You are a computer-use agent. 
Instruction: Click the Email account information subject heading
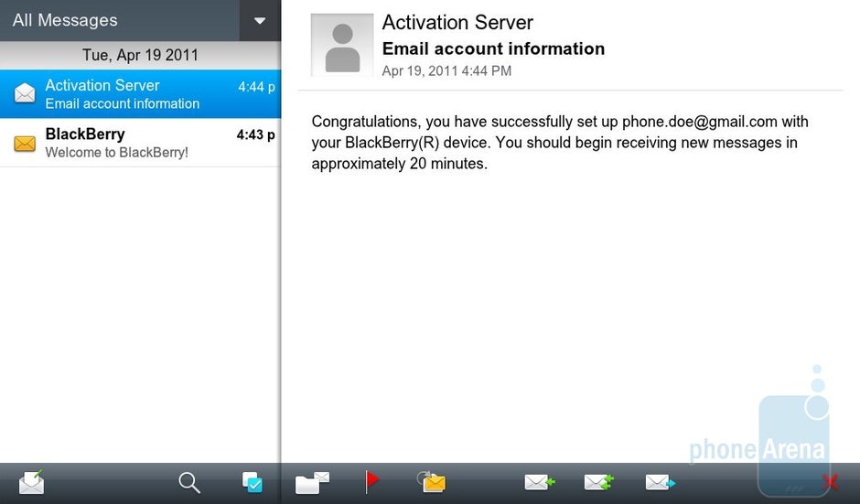[x=493, y=48]
